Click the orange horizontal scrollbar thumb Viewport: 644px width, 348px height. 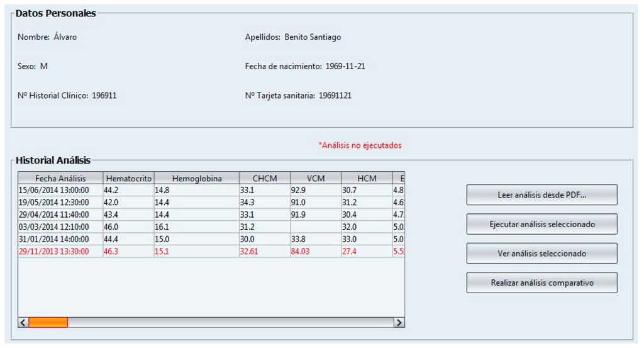coord(48,322)
